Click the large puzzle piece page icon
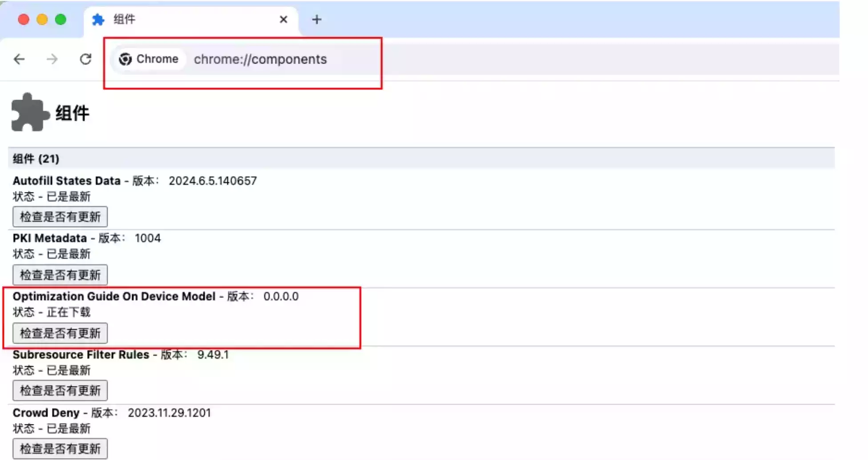 [x=29, y=112]
